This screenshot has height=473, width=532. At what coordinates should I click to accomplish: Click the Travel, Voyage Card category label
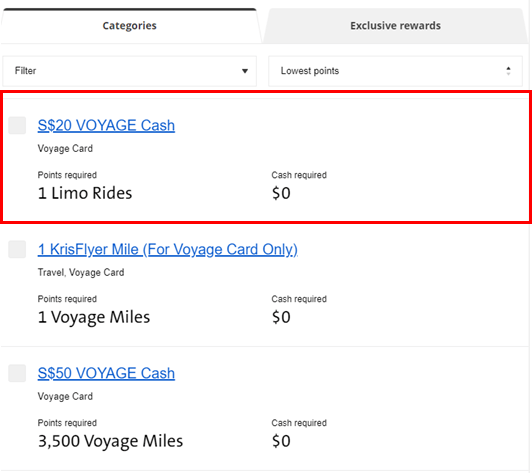click(x=81, y=272)
